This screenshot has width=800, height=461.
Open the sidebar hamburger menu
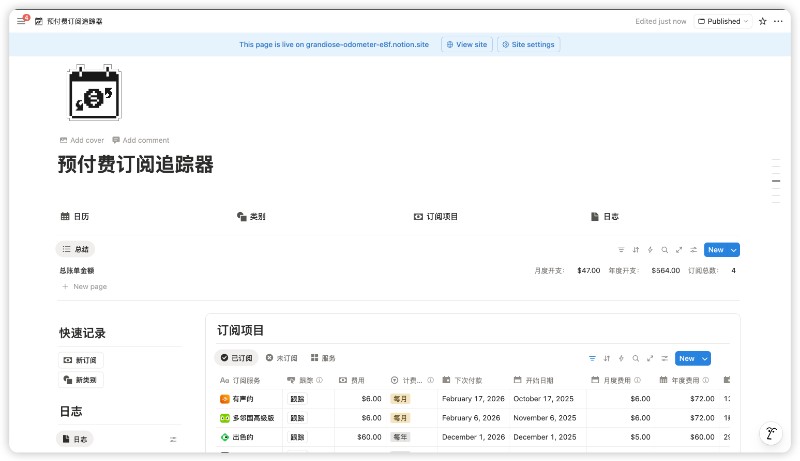click(21, 21)
